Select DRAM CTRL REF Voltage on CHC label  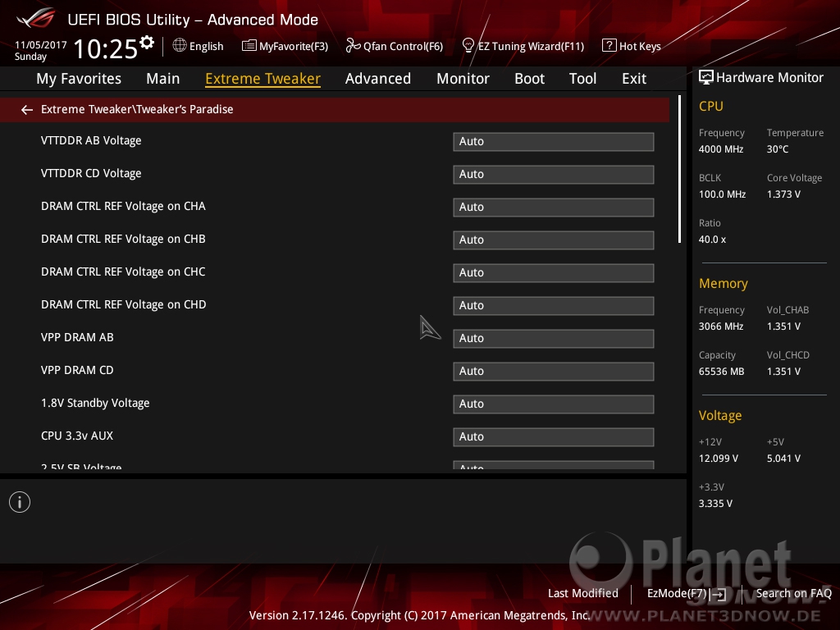(123, 272)
